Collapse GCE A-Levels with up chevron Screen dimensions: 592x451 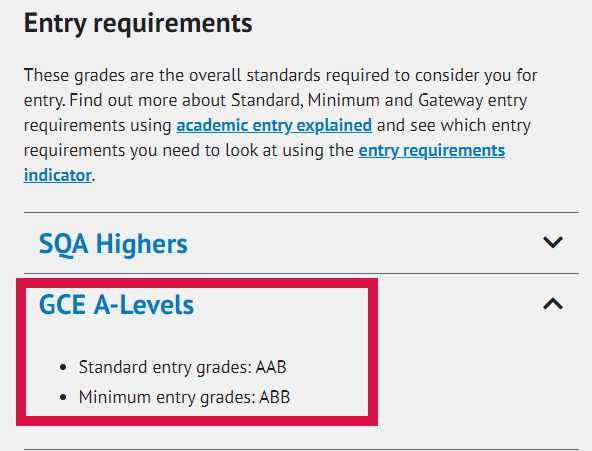553,304
